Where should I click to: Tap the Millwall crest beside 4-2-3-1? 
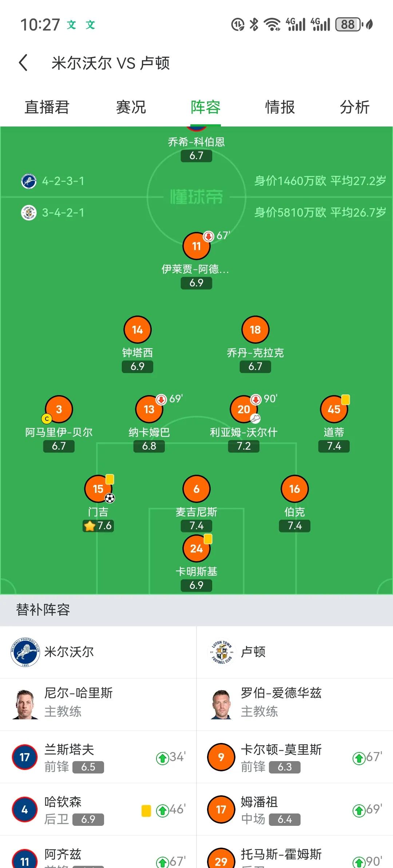(x=29, y=181)
